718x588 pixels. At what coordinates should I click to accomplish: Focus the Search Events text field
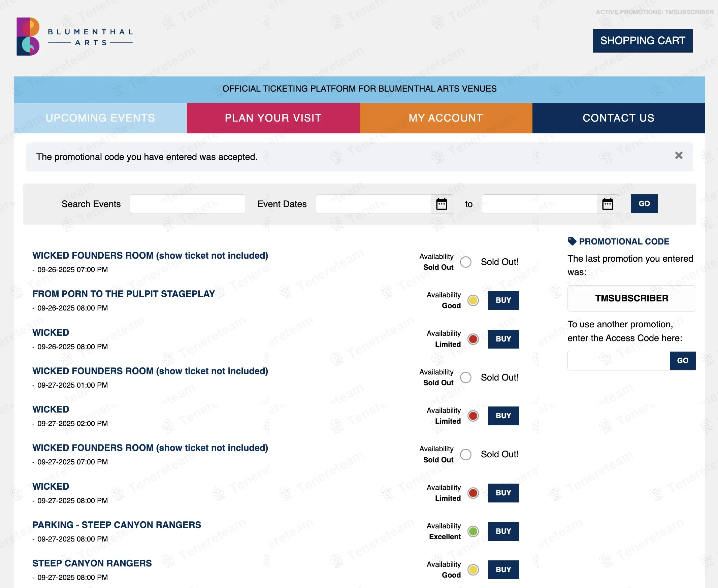pos(187,204)
